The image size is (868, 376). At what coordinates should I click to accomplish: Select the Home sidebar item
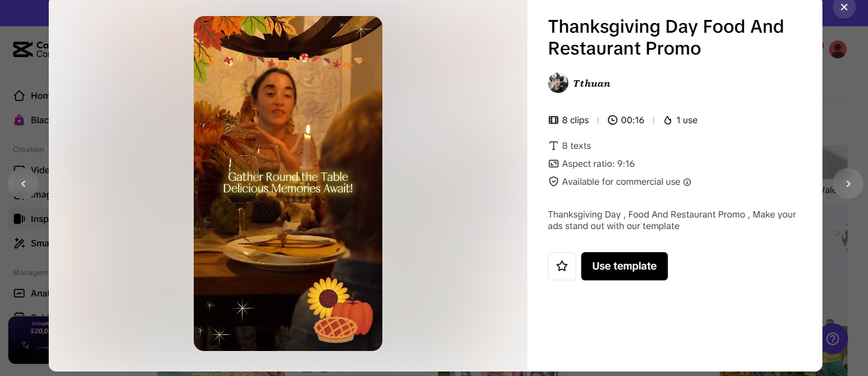32,96
